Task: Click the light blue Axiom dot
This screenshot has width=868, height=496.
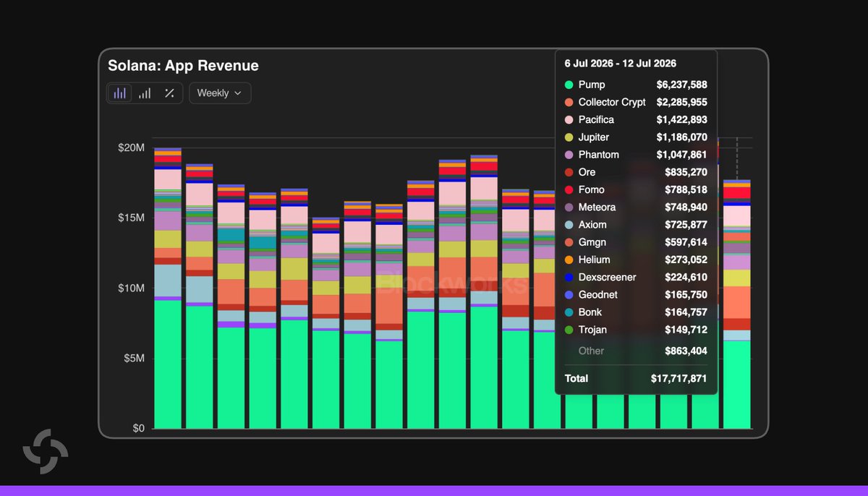Action: [569, 225]
